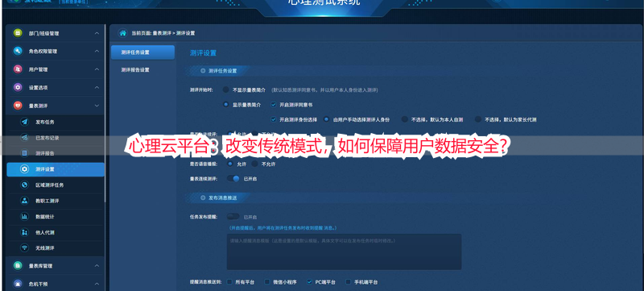
Task: Click the 测评设置 gear icon in sidebar
Action: pyautogui.click(x=25, y=169)
